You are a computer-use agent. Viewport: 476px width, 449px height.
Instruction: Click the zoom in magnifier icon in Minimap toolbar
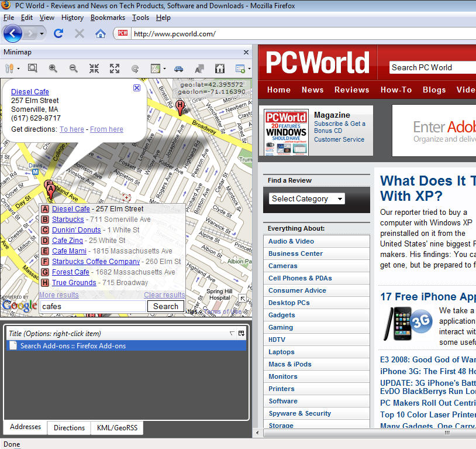tap(53, 68)
